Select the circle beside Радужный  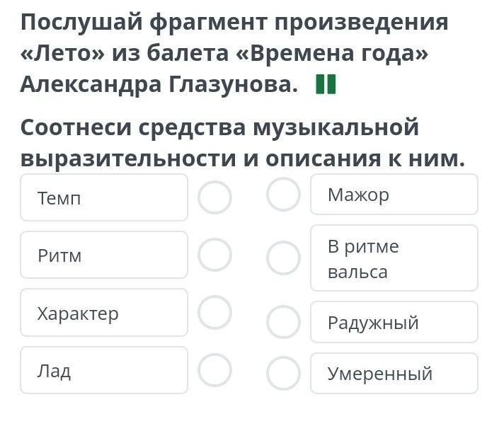[283, 322]
